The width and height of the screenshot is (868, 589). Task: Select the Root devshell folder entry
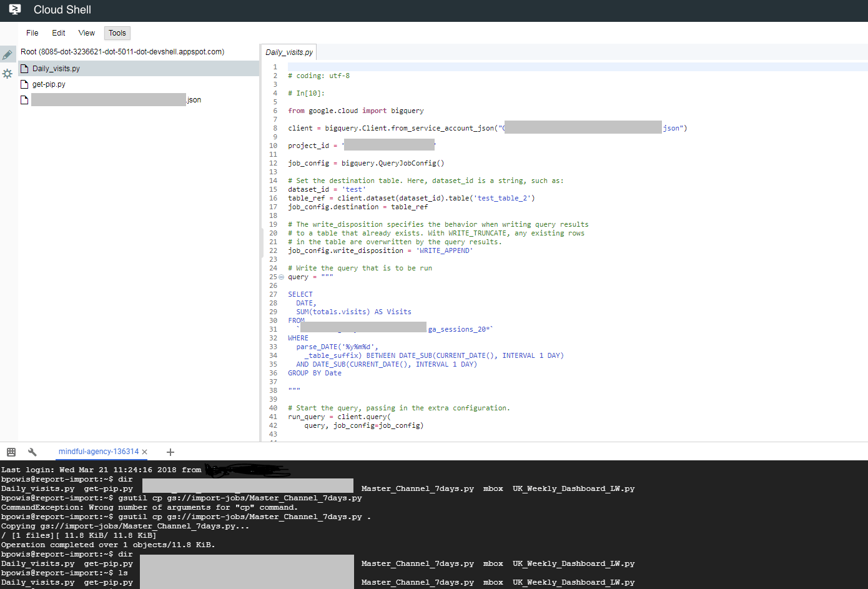coord(122,52)
